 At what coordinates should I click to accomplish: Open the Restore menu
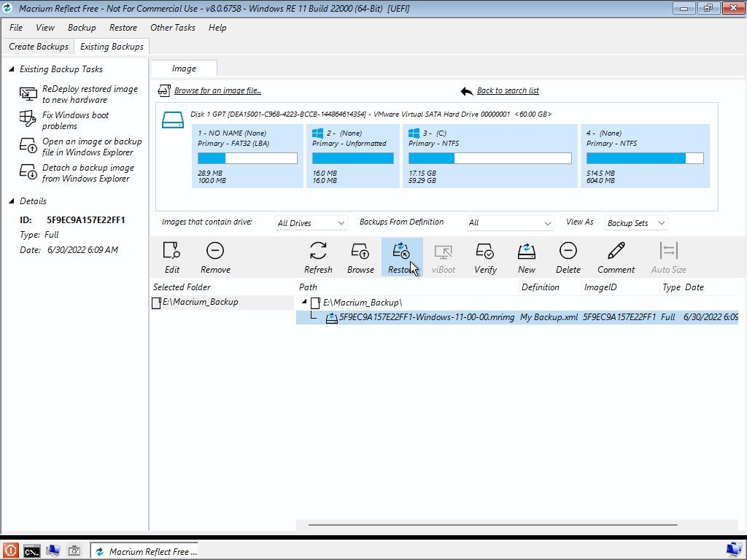click(x=123, y=28)
